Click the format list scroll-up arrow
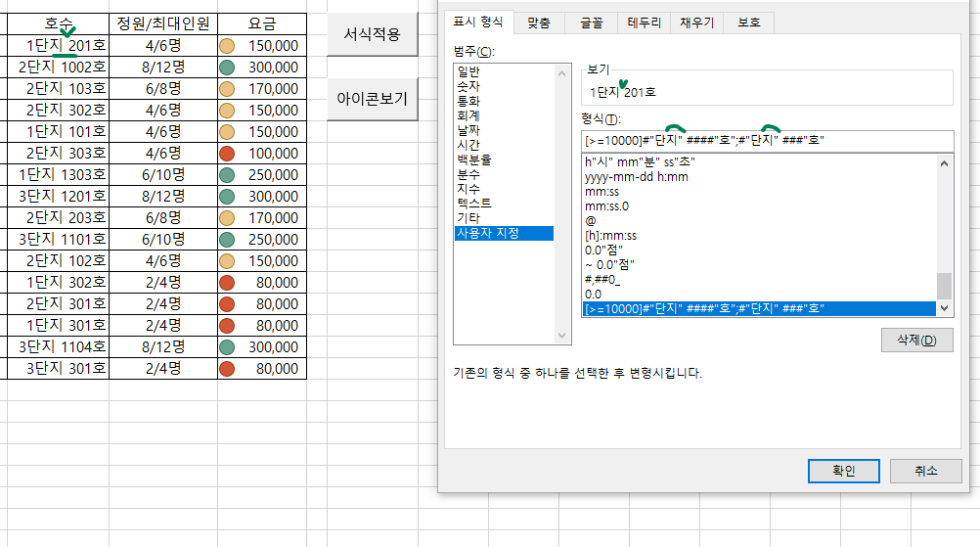 click(944, 164)
